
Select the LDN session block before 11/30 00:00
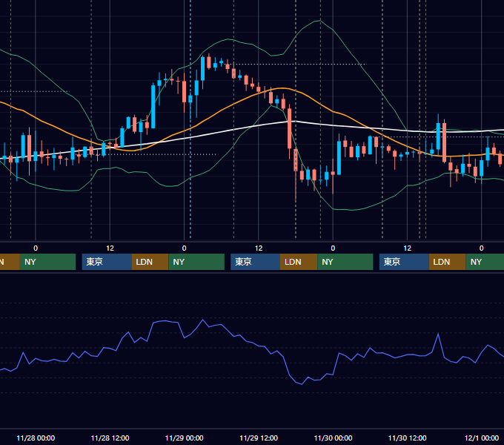click(x=299, y=262)
